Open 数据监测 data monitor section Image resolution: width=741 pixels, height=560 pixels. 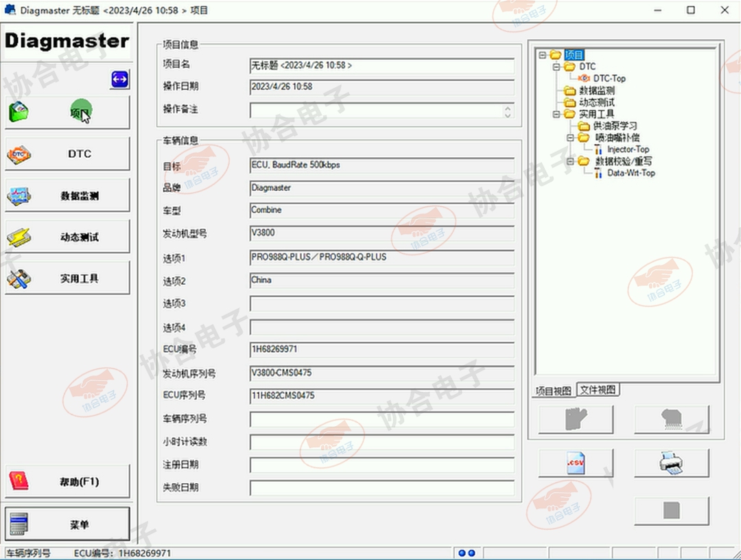(x=67, y=196)
